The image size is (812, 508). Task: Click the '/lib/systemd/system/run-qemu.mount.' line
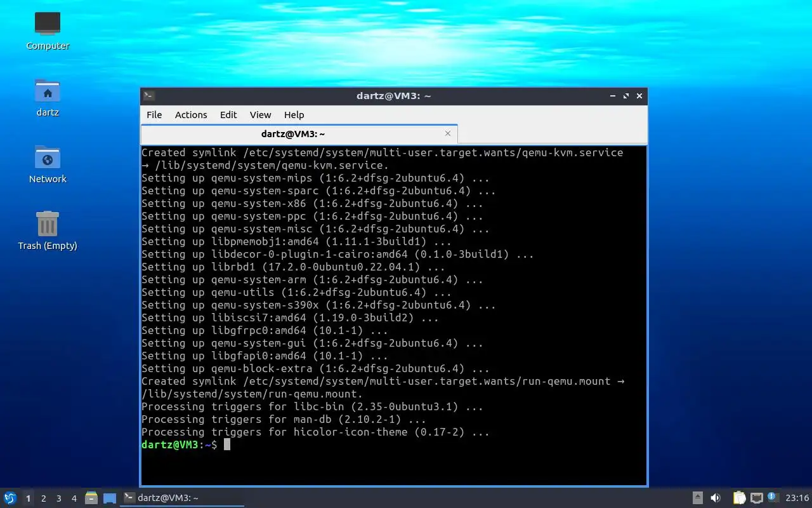tap(252, 394)
